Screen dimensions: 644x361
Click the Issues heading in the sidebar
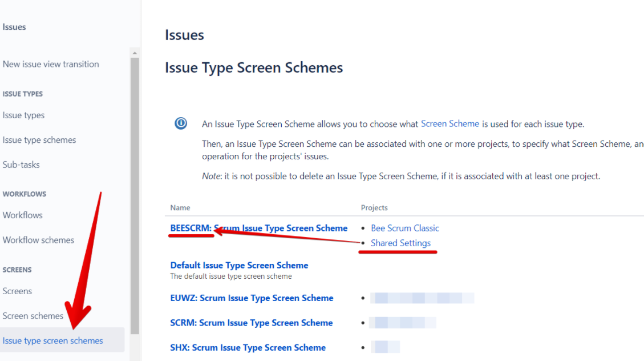pos(14,26)
